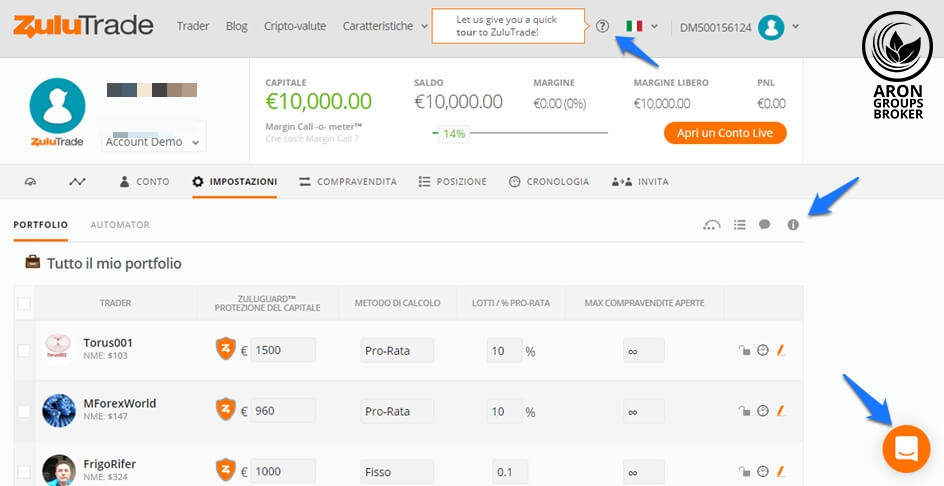Click the pencil edit icon for FrigoRifer

(781, 471)
